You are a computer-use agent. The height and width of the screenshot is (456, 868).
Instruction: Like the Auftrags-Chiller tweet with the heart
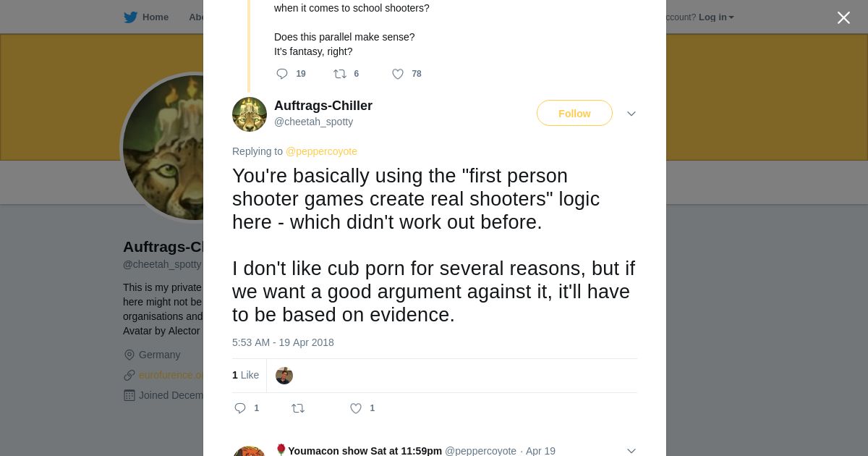pos(356,408)
